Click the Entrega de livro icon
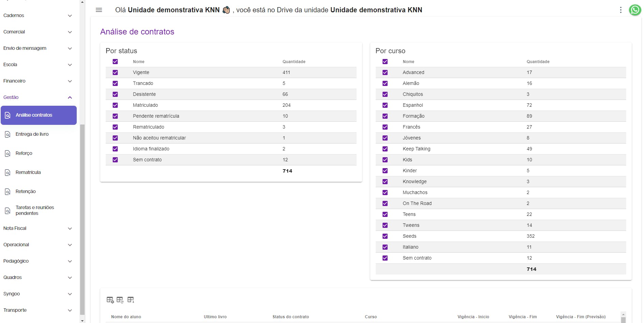Viewport: 644px width, 323px height. pyautogui.click(x=8, y=134)
